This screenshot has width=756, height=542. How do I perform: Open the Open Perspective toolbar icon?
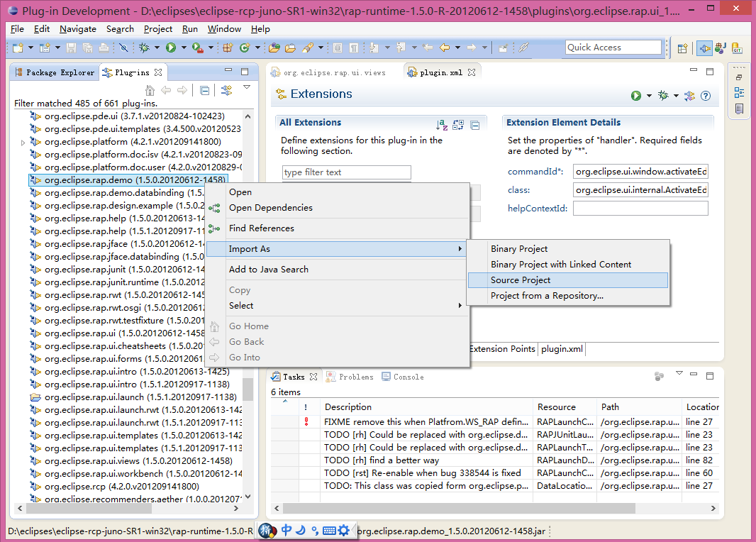683,48
